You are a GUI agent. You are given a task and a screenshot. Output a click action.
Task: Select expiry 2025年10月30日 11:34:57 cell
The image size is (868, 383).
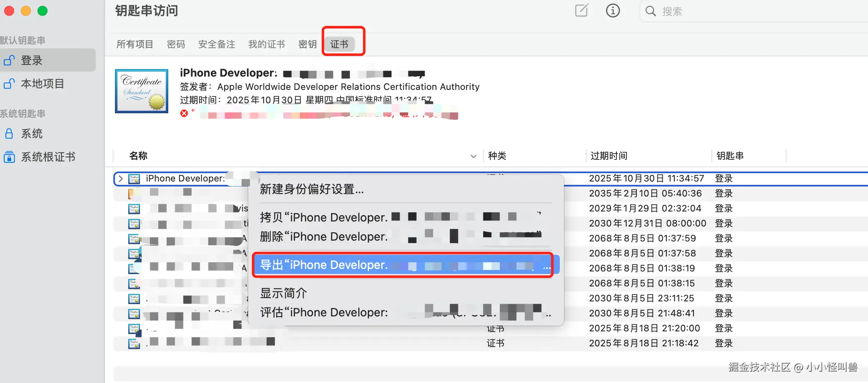[x=646, y=179]
